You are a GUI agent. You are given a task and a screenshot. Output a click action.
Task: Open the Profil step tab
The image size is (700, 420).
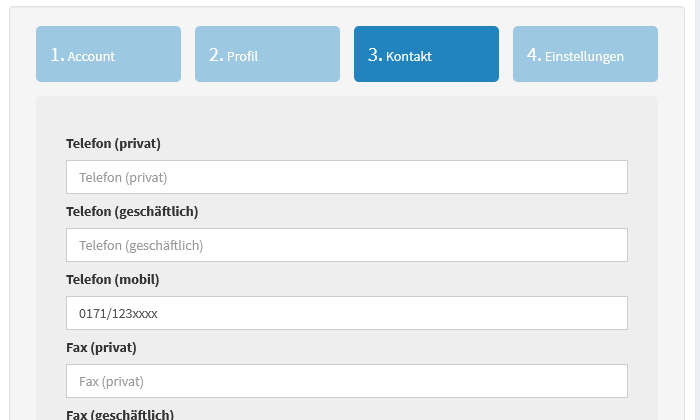coord(267,54)
